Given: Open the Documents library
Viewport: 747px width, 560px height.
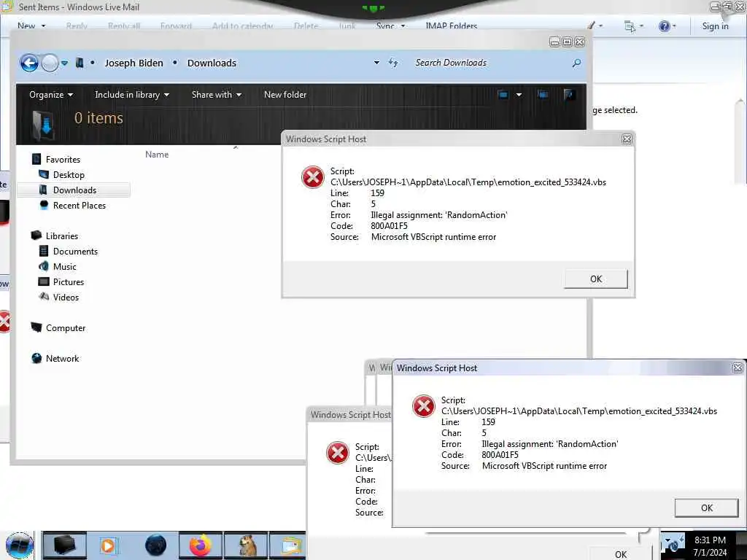Looking at the screenshot, I should coord(75,251).
